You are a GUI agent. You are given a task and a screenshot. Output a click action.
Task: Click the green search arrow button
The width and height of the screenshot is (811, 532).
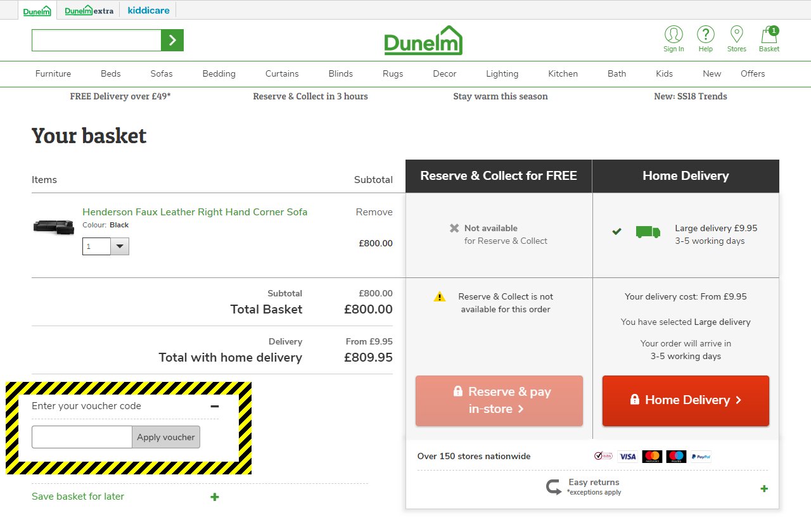coord(172,41)
